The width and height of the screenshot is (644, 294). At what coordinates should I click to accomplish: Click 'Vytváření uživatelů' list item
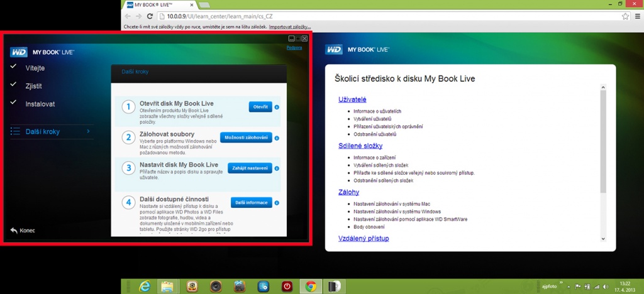(372, 119)
